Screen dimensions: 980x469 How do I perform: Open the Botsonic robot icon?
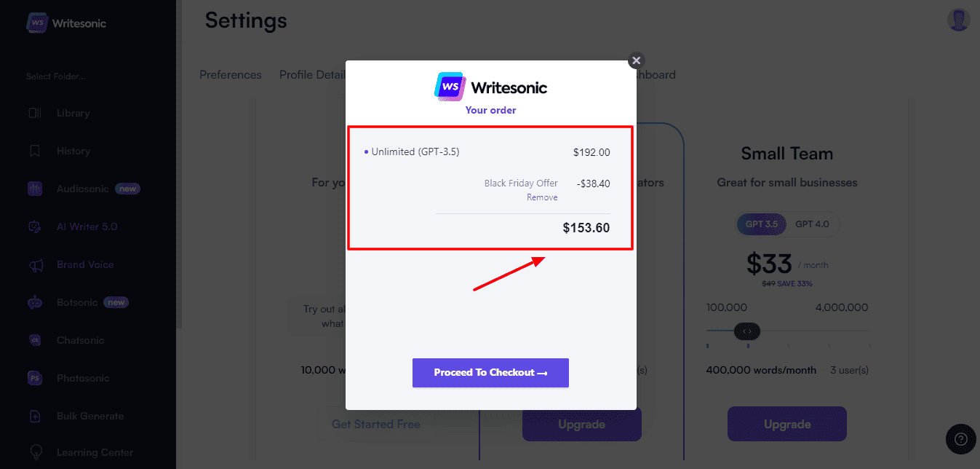(34, 302)
